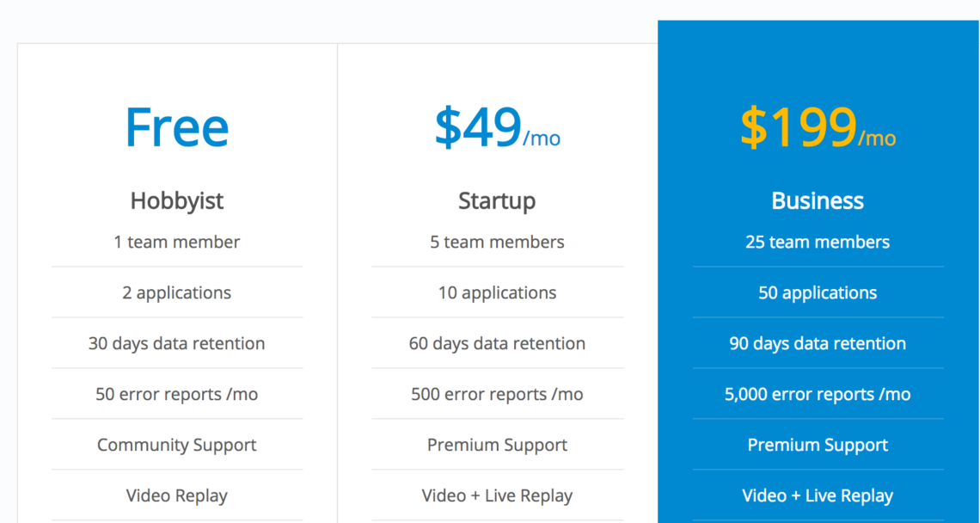980x523 pixels.
Task: Click "50 applications" feature row
Action: point(818,292)
